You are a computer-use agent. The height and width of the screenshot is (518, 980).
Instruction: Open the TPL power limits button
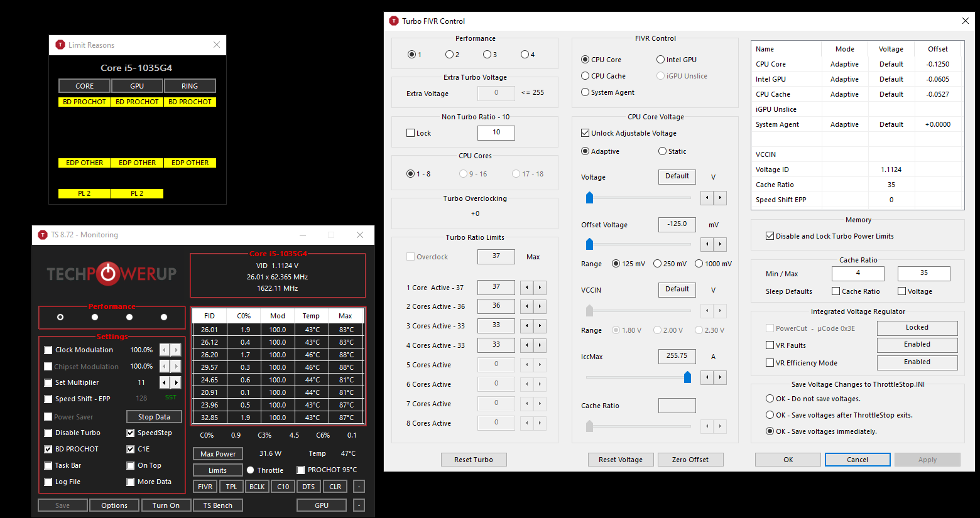tap(231, 487)
